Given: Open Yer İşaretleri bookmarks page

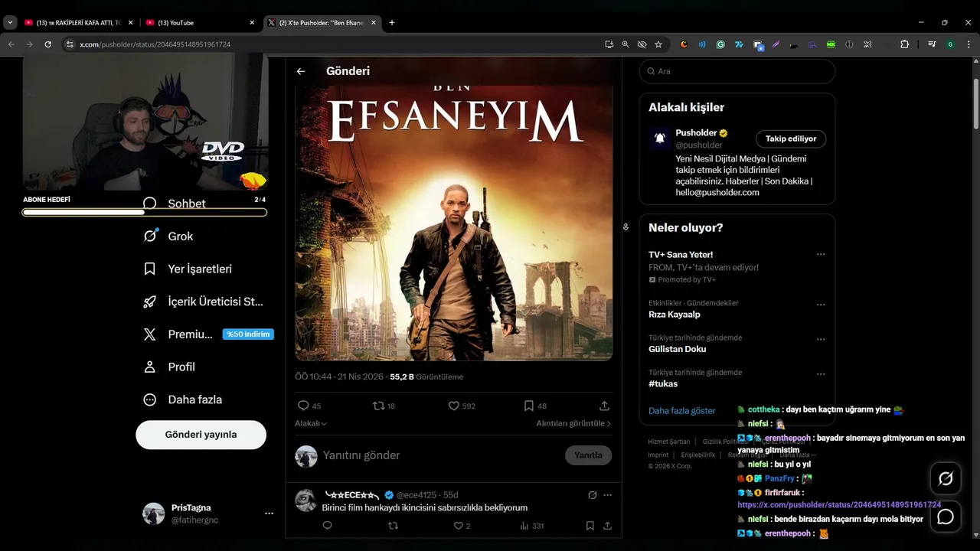Looking at the screenshot, I should (188, 269).
